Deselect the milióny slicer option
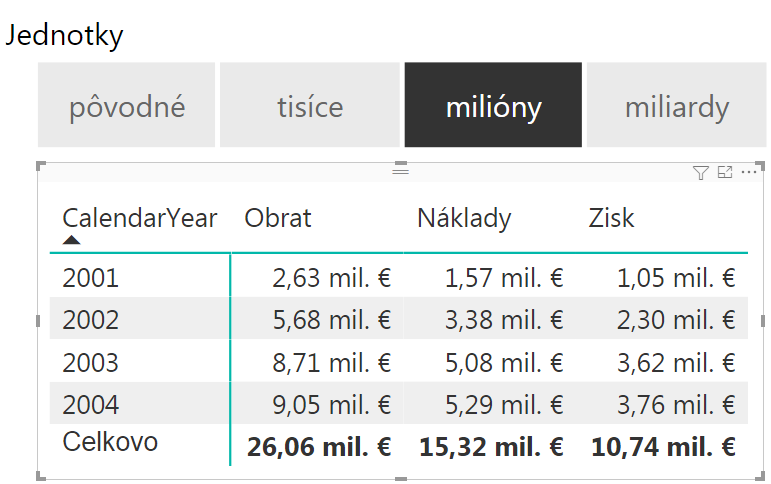Image resolution: width=771 pixels, height=484 pixels. (493, 105)
